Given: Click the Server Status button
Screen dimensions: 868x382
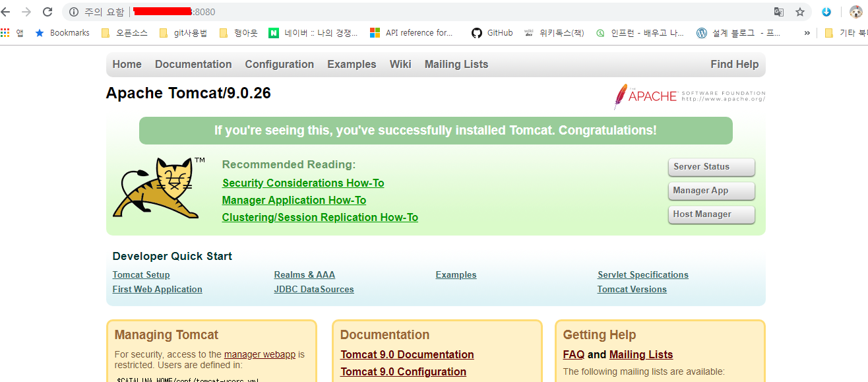Looking at the screenshot, I should (711, 167).
